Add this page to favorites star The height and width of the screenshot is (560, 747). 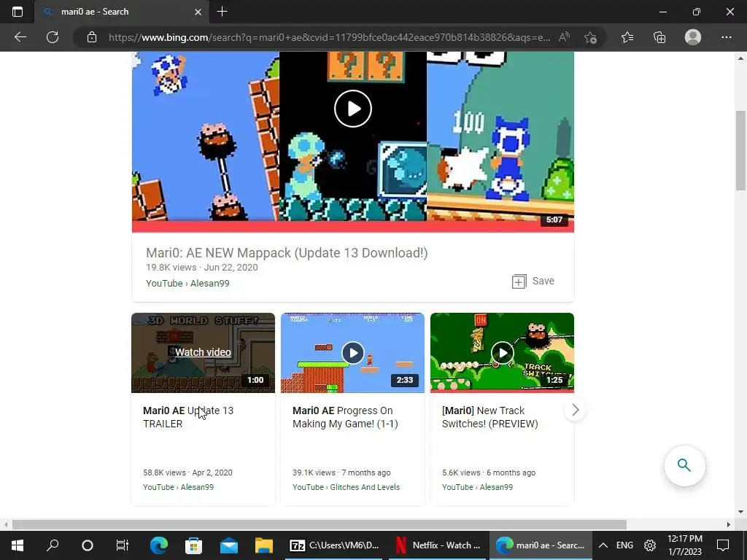[590, 37]
